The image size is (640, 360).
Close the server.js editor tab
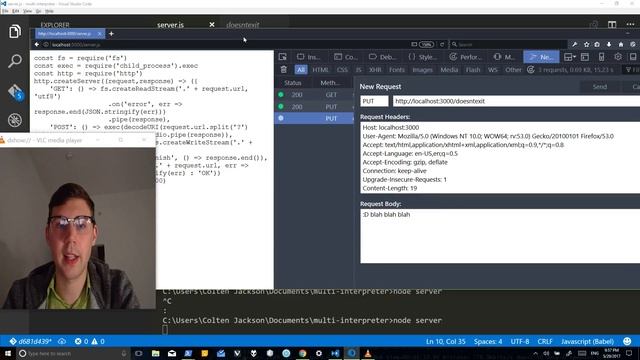pos(212,24)
